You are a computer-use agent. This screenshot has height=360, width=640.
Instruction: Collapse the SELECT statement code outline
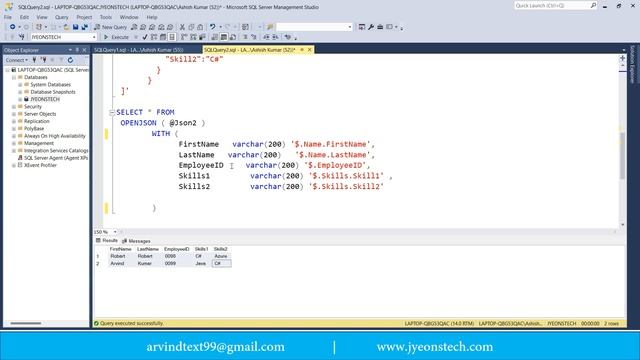(112, 112)
